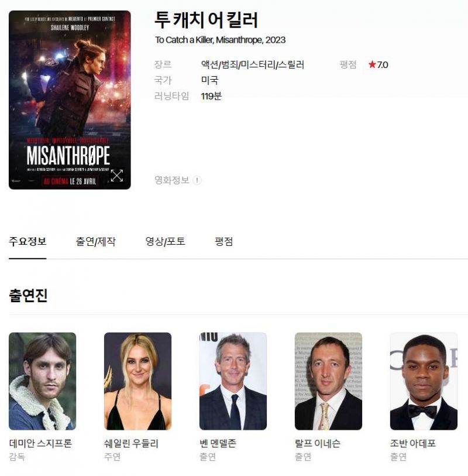468x476 pixels.
Task: Click 랄프 이네슨's photo
Action: click(328, 381)
